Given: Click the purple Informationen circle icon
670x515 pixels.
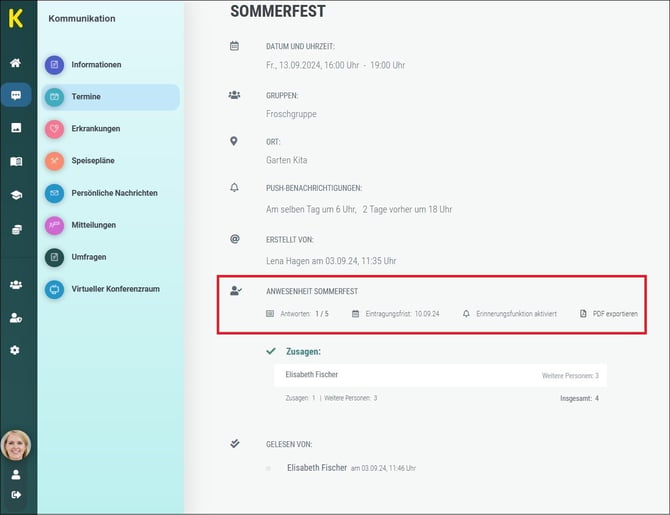Looking at the screenshot, I should click(x=54, y=65).
